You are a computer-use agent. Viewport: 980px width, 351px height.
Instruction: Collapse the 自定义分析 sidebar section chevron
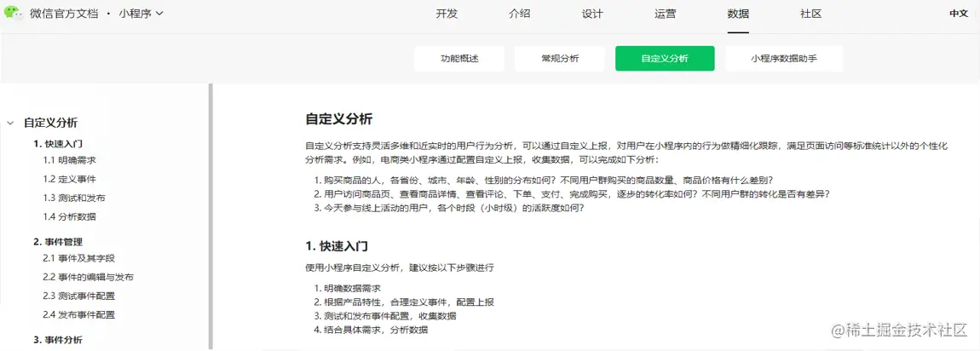click(10, 123)
